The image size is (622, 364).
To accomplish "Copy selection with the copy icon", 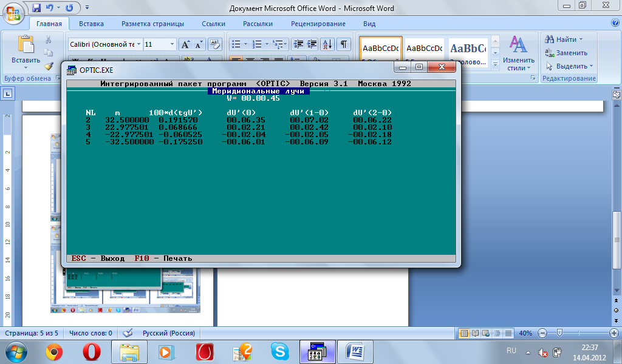I will 49,53.
